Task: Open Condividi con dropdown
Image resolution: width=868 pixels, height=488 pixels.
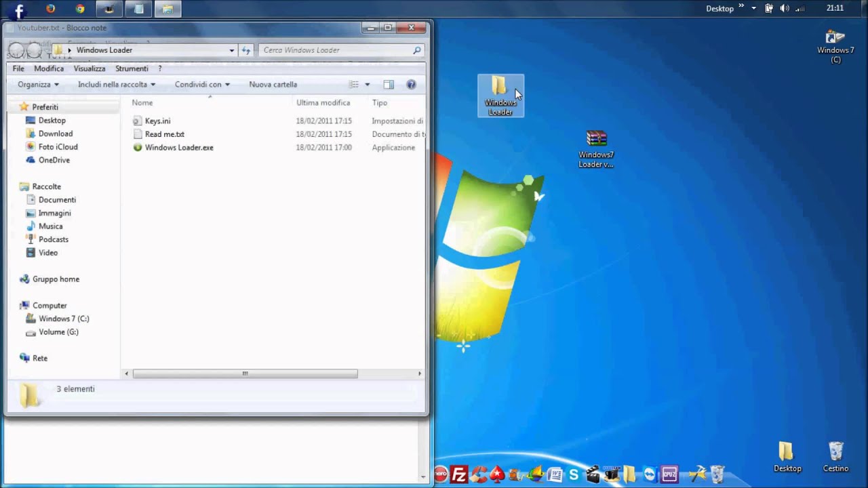Action: coord(202,85)
